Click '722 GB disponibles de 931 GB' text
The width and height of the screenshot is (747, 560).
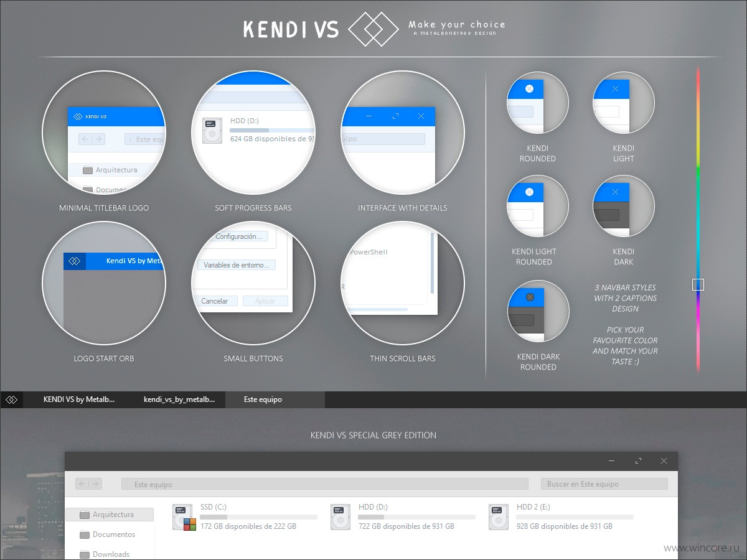click(x=406, y=526)
